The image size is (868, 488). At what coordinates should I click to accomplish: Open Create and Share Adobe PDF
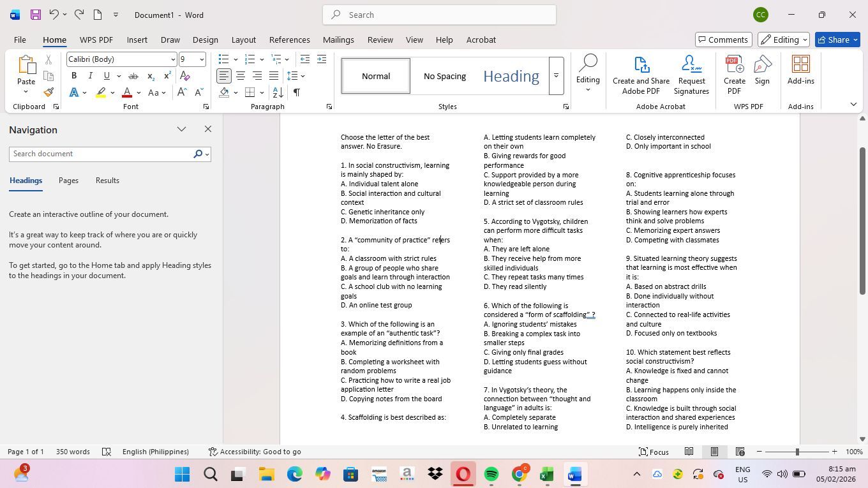coord(641,75)
